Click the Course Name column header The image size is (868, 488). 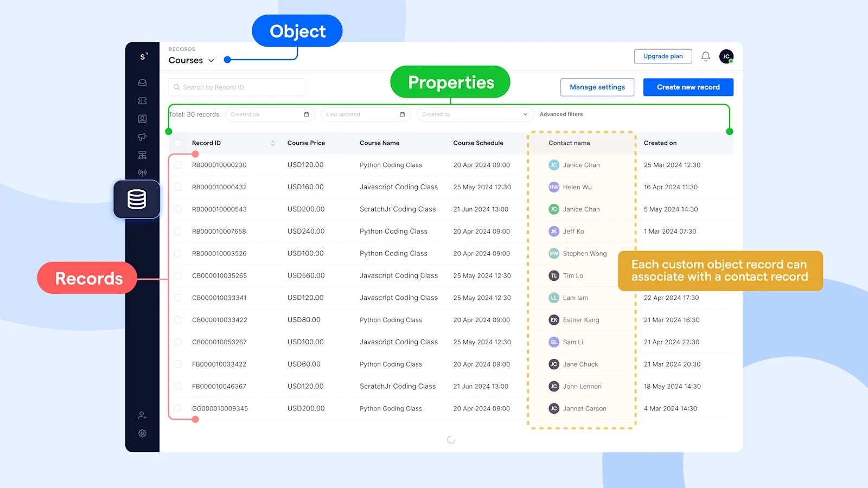point(379,143)
